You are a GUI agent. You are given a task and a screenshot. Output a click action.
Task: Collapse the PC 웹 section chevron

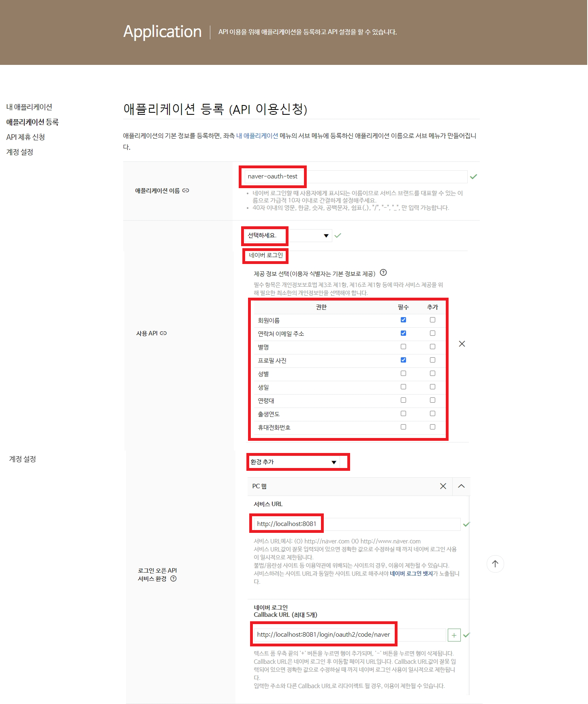pyautogui.click(x=461, y=486)
